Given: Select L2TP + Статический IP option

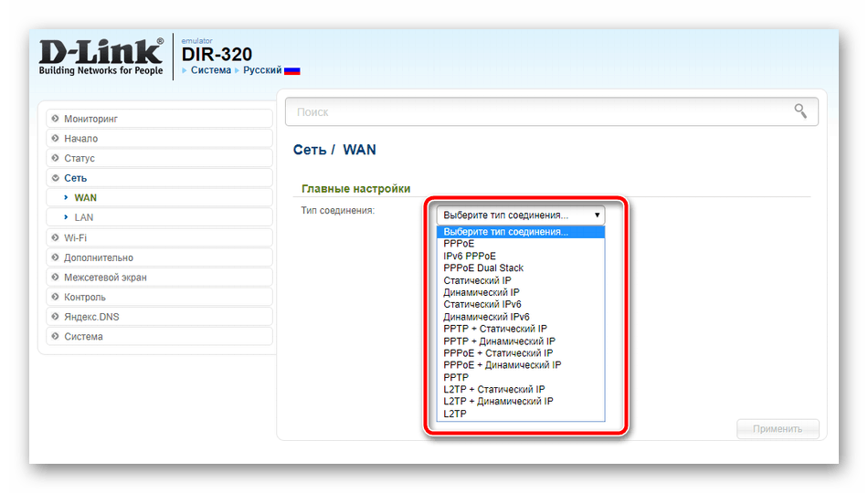Looking at the screenshot, I should tap(521, 390).
